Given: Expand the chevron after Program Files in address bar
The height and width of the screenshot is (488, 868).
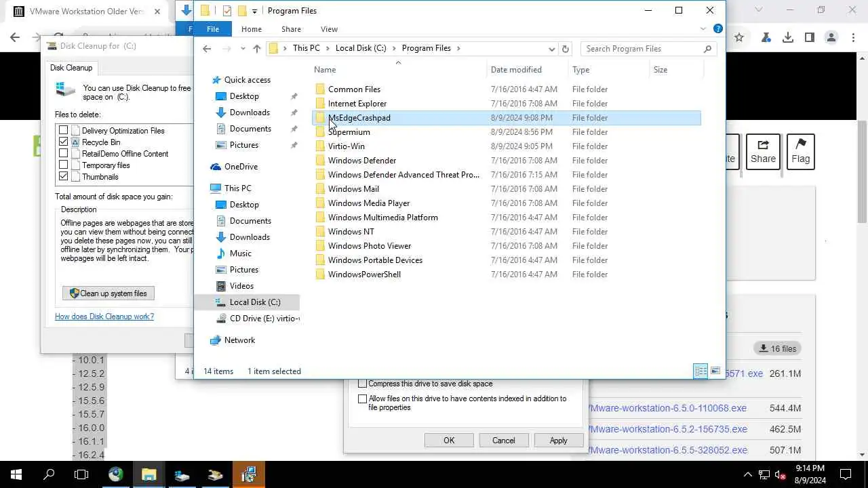Looking at the screenshot, I should (458, 49).
